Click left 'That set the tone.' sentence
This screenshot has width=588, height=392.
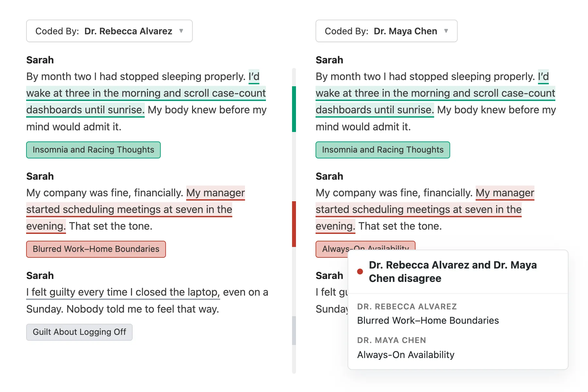click(111, 226)
